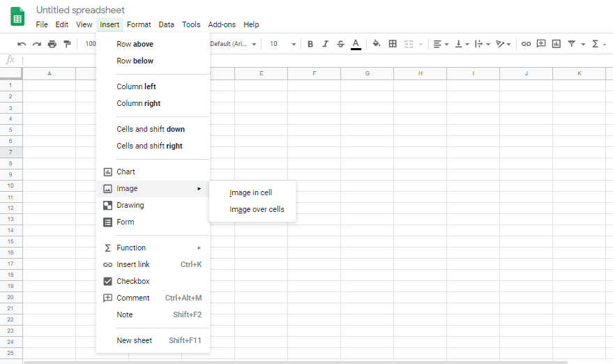
Task: Choose Row below
Action: coord(153,61)
